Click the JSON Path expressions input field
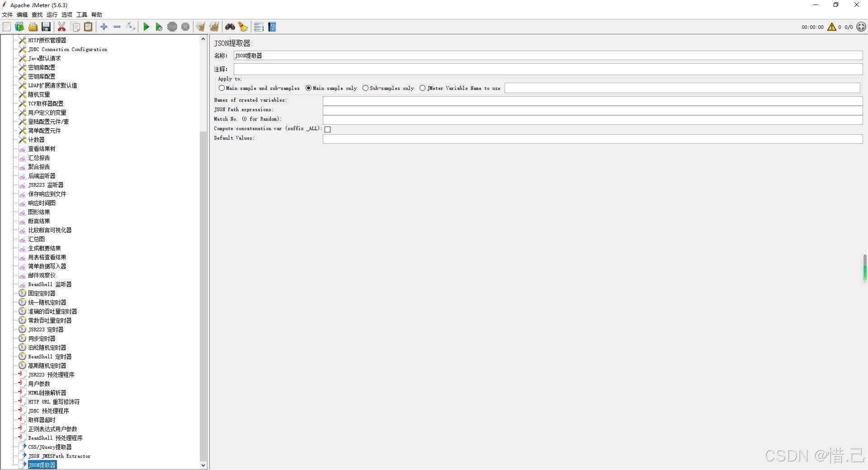 coord(592,110)
